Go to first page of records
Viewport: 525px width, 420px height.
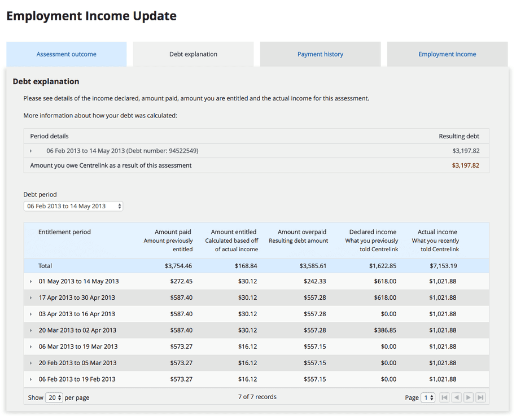point(445,397)
